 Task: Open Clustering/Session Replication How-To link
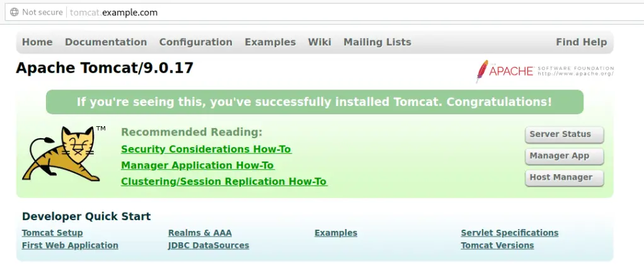click(224, 182)
